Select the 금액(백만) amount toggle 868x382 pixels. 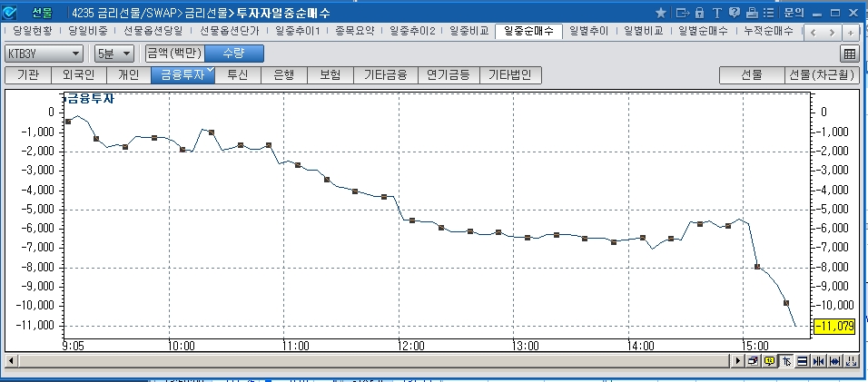(175, 54)
